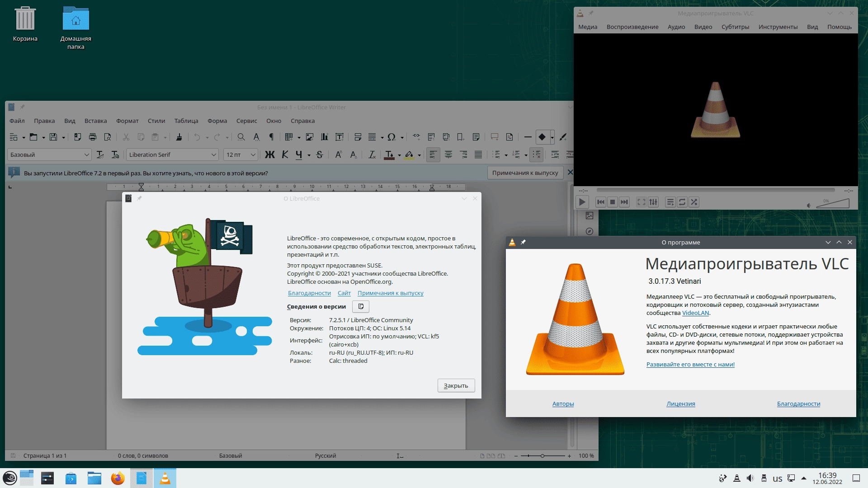The width and height of the screenshot is (868, 488).
Task: Enable align left paragraph in Writer
Action: point(433,155)
